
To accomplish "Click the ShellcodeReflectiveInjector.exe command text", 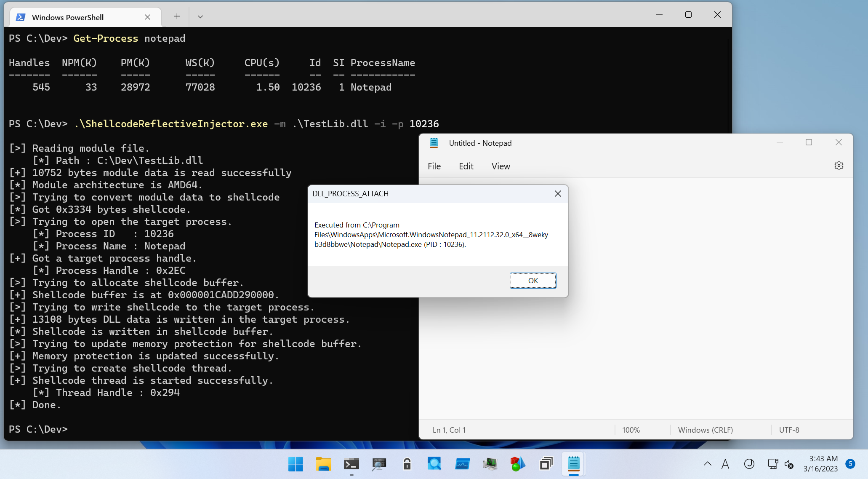I will (171, 124).
